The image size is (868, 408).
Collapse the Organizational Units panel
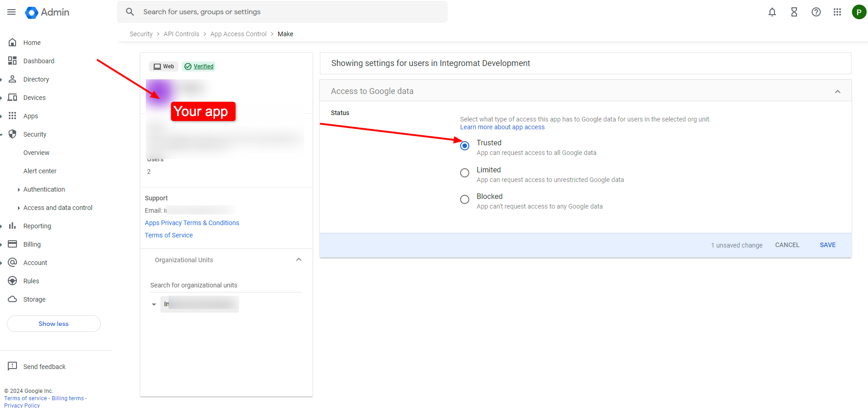coord(299,260)
